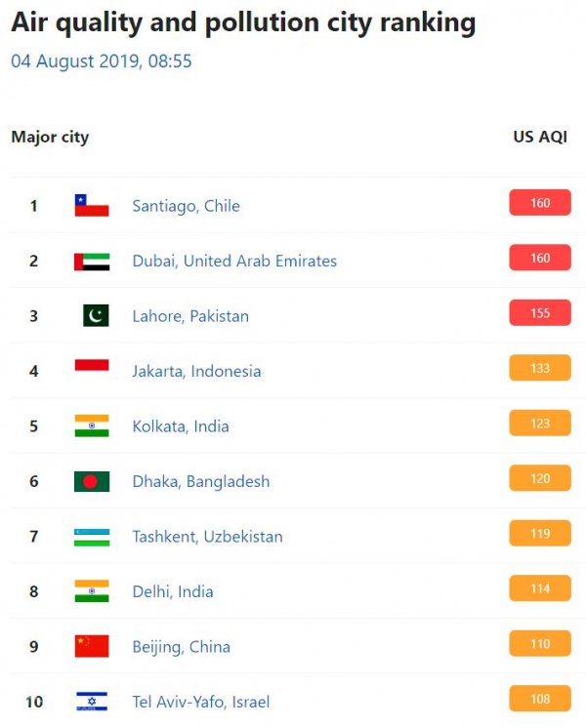Screen dimensions: 586x728
Task: Click the red 155 AQI badge
Action: point(540,313)
